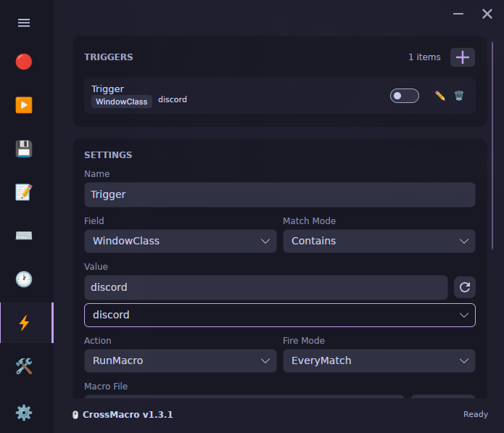This screenshot has height=433, width=504.
Task: Expand the discord window selection combo box
Action: [280, 315]
